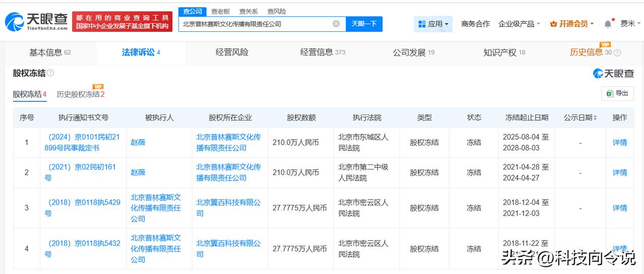Click the 股权数额 column header
644x274 pixels.
tap(301, 118)
